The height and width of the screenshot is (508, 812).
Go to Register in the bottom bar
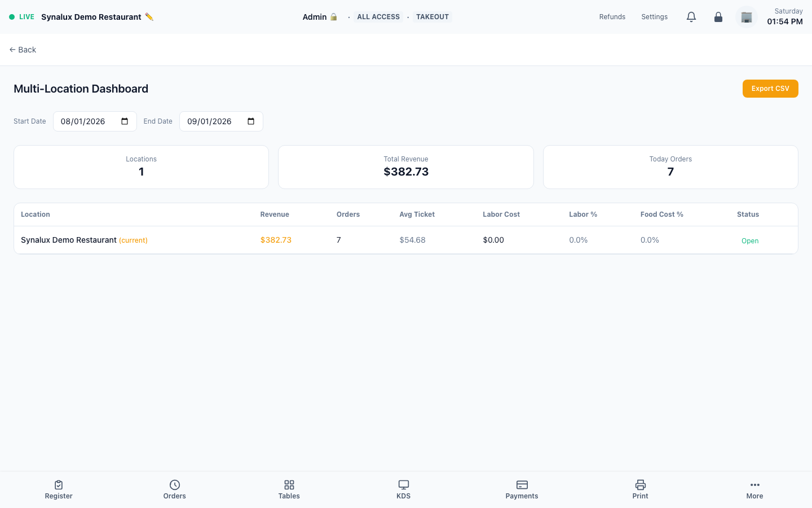point(59,489)
